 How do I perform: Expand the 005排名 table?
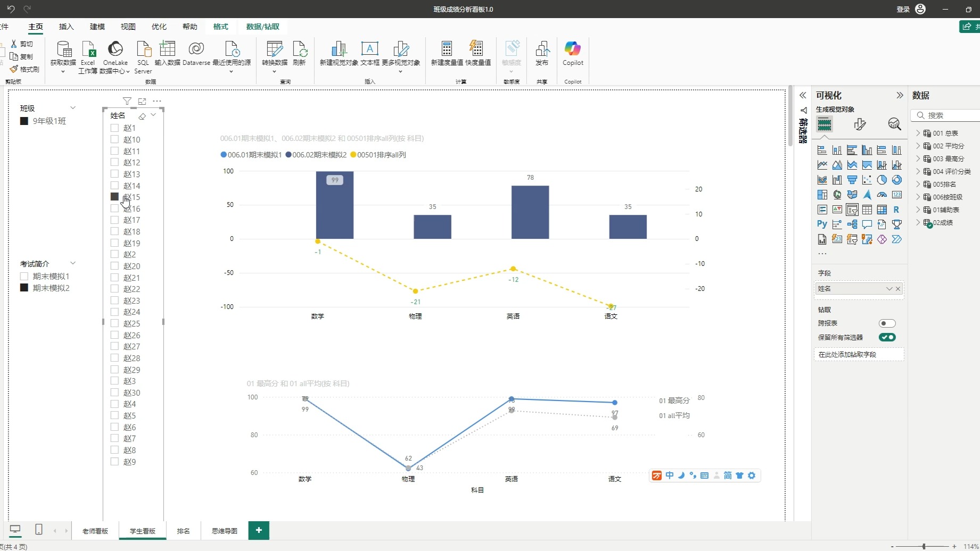pyautogui.click(x=918, y=184)
